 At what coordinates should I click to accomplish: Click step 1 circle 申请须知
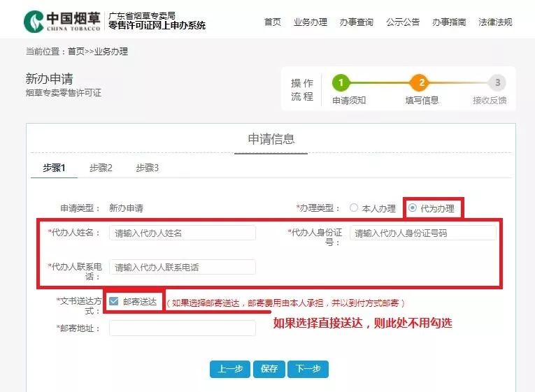click(x=341, y=82)
